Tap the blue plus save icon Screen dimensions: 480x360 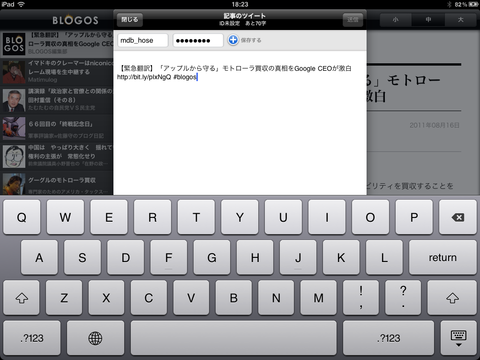point(233,40)
